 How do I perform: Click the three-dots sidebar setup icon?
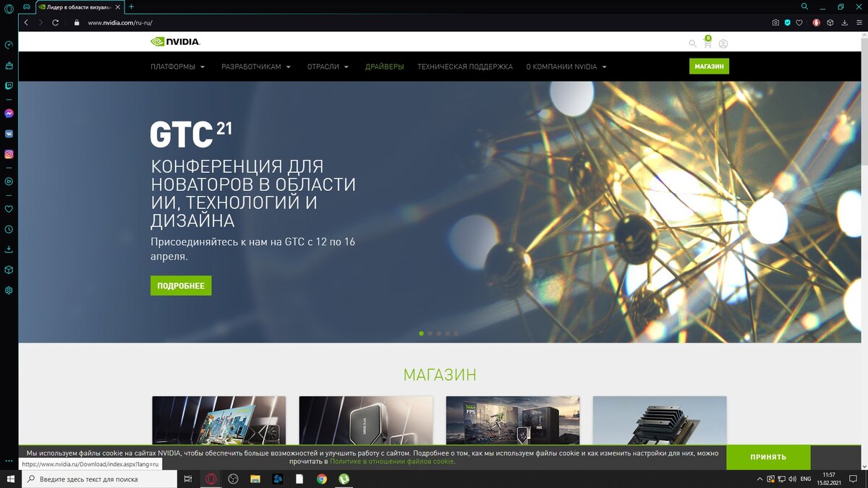pyautogui.click(x=9, y=461)
